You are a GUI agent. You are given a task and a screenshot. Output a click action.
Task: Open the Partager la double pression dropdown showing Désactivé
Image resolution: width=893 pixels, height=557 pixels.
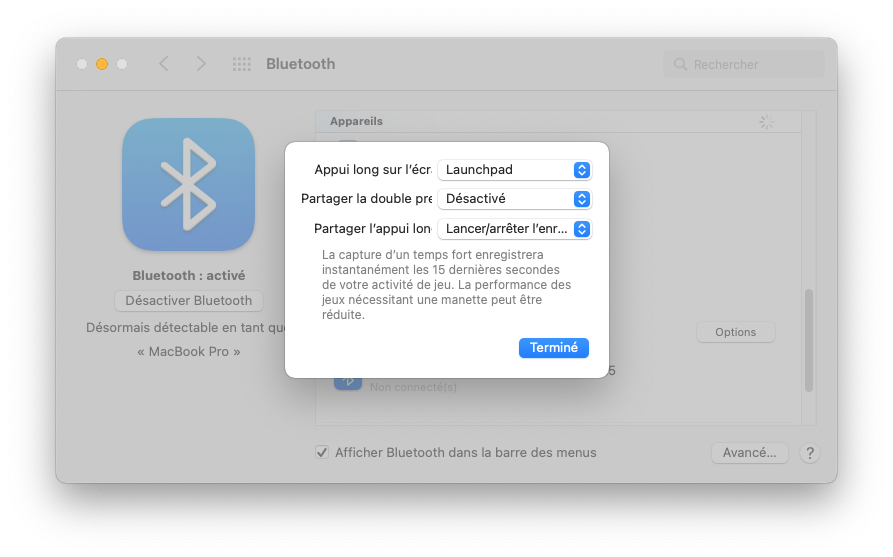click(515, 199)
